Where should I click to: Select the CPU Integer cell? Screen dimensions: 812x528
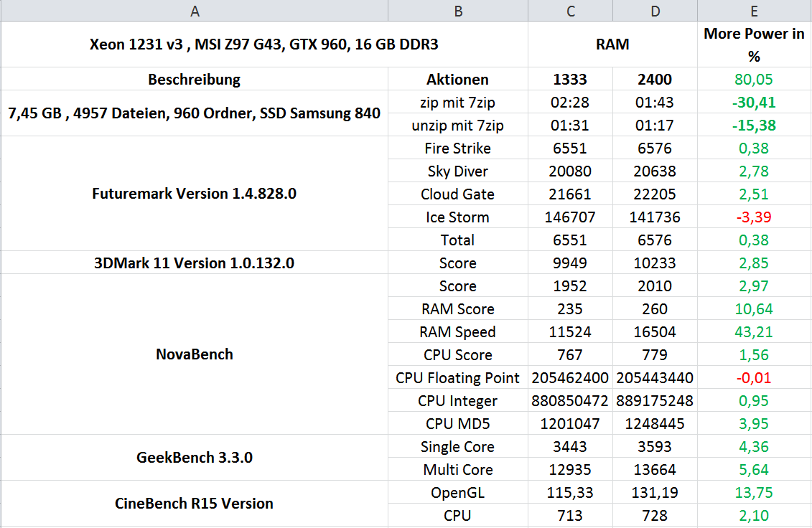coord(458,400)
